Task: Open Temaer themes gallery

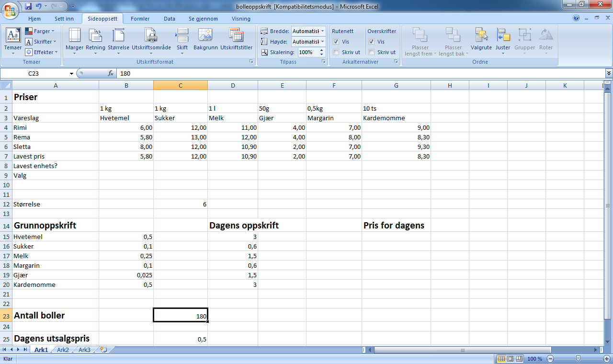Action: [13, 41]
